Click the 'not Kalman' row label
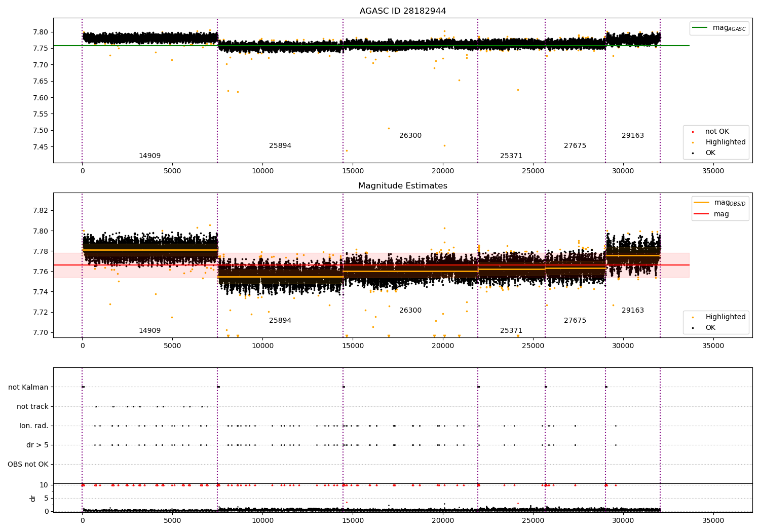Screen dimensions: 760x532 [x=28, y=387]
